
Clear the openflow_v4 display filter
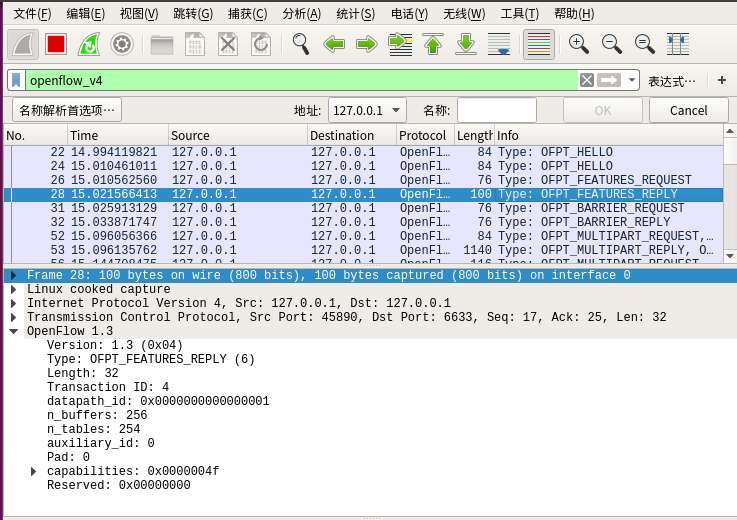pos(587,80)
